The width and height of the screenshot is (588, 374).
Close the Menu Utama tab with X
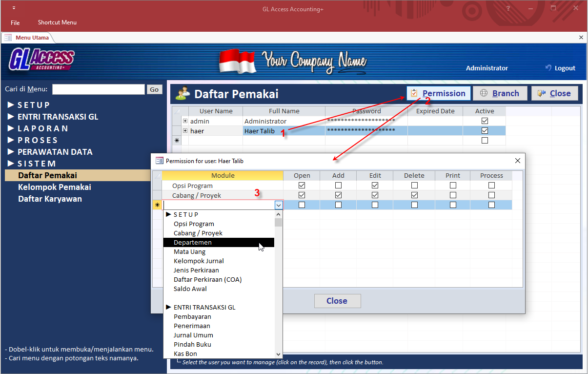coord(581,37)
